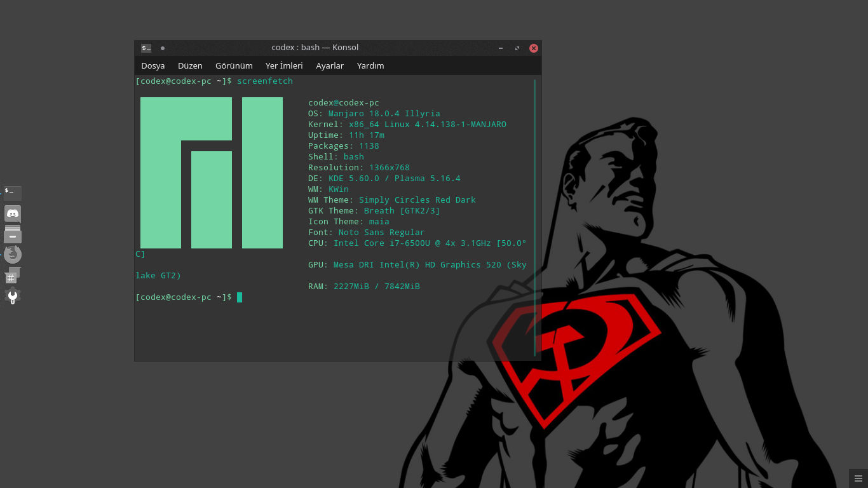Click the DE line "KDE 5.60.0 / Plasma 5.16.4"
868x488 pixels.
pos(395,179)
